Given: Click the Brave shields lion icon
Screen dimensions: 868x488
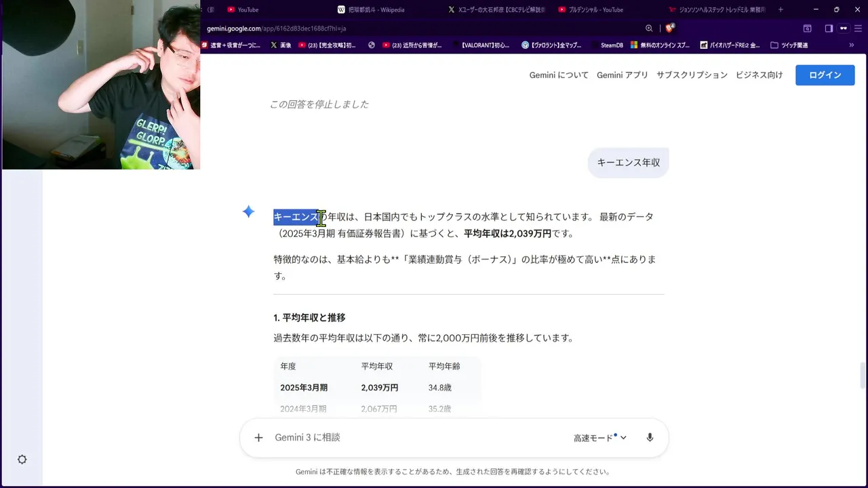Looking at the screenshot, I should click(670, 28).
